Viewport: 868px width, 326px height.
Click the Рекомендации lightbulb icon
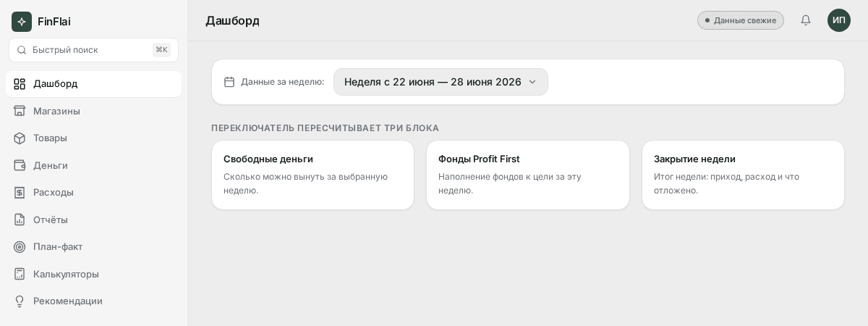20,301
